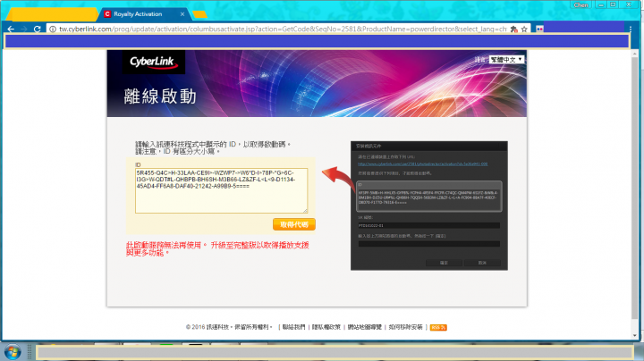Click the browser back arrow
The width and height of the screenshot is (644, 361).
11,29
